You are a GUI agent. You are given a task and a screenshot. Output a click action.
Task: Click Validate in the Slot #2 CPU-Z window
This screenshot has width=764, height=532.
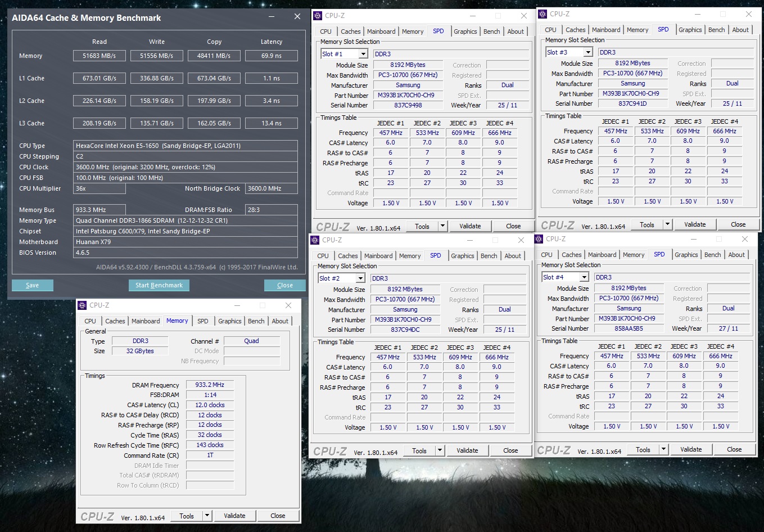pyautogui.click(x=467, y=450)
